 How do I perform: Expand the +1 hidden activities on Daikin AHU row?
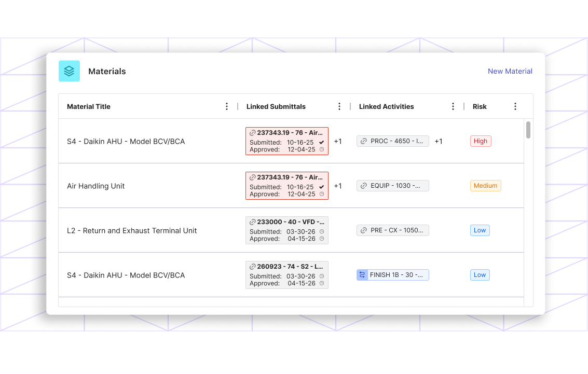(439, 141)
